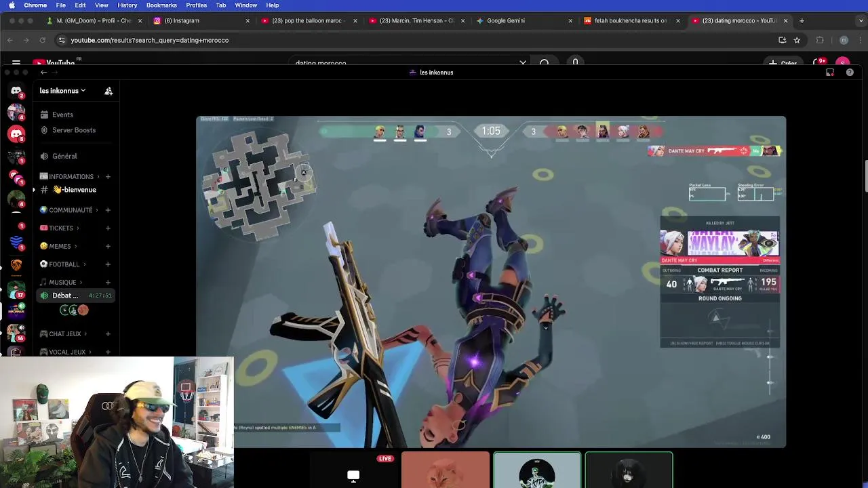Add channel to INFORMATIONS category

(x=108, y=177)
